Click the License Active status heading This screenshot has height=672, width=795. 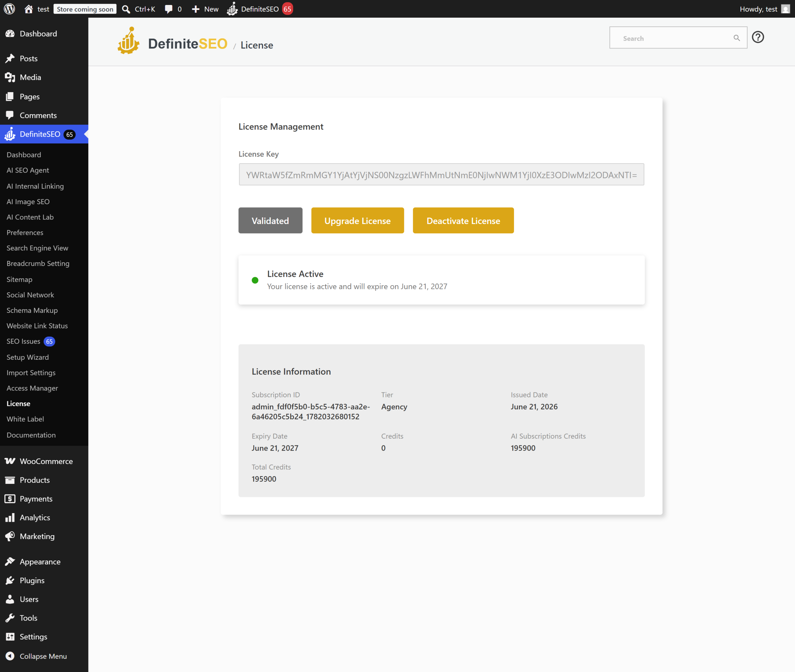(x=295, y=274)
